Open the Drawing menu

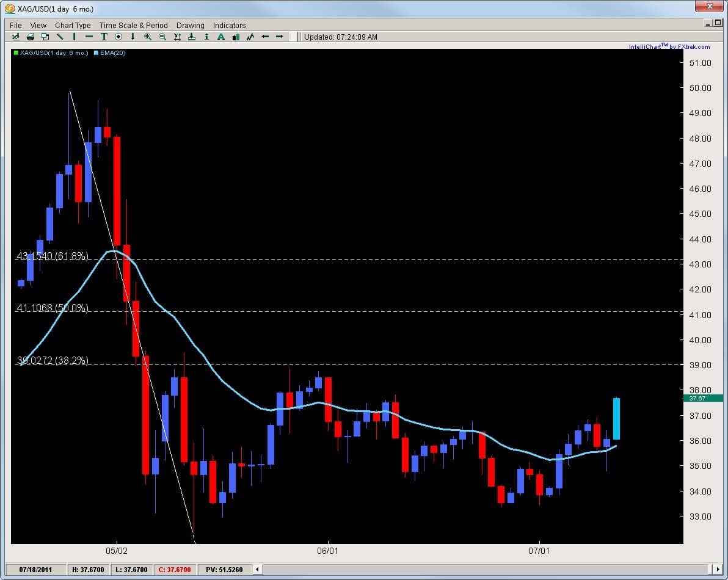click(190, 25)
